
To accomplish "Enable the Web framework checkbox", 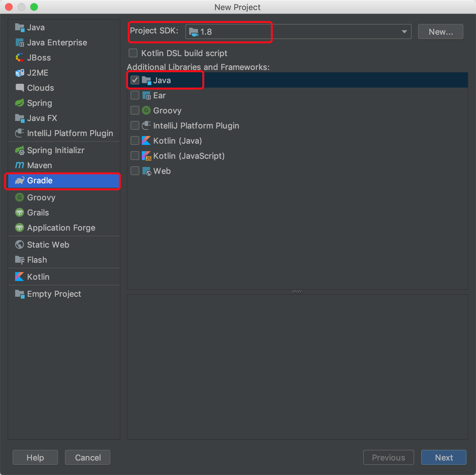I will [135, 171].
